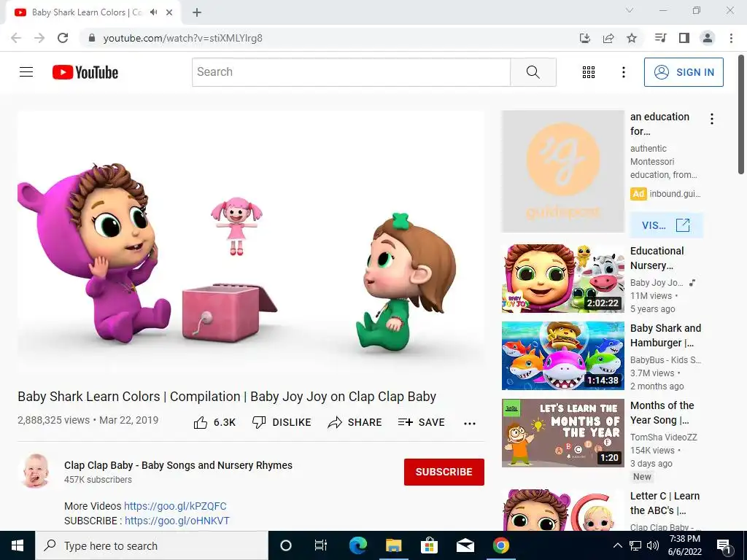Follow the goo.gl/kPZQFC More Videos link

tap(175, 506)
